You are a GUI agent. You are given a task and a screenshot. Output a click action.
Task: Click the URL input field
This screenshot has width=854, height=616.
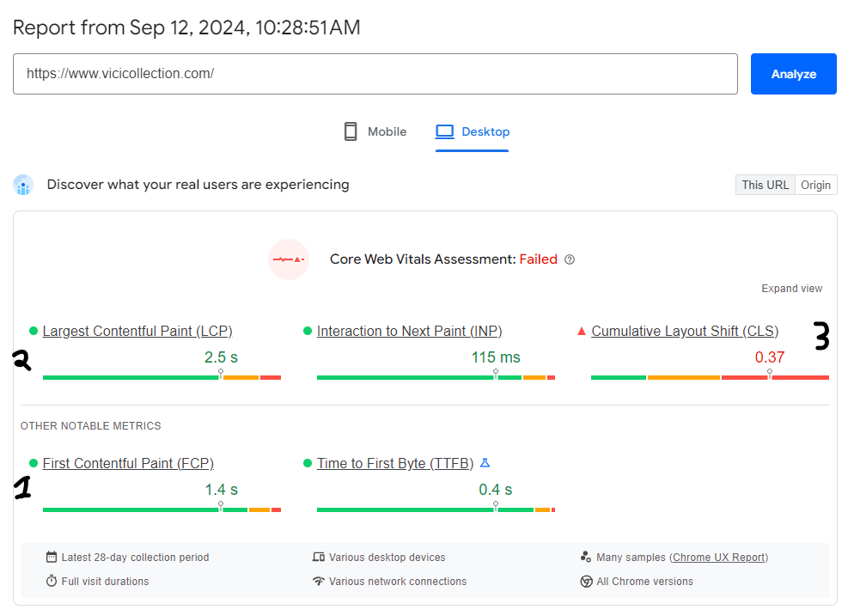click(375, 74)
